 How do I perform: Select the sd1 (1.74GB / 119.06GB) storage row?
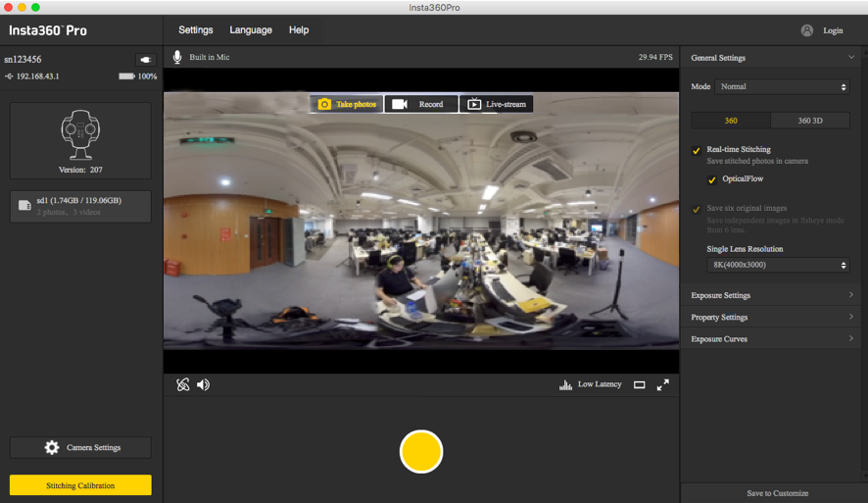coord(80,206)
